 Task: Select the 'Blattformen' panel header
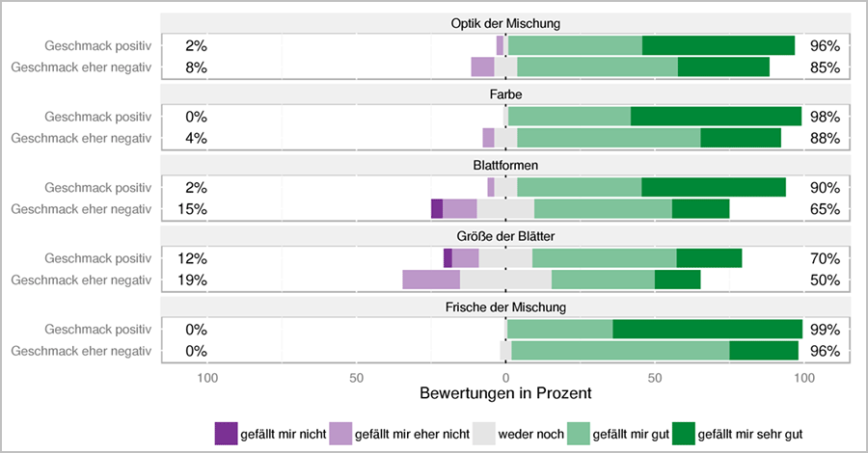505,166
